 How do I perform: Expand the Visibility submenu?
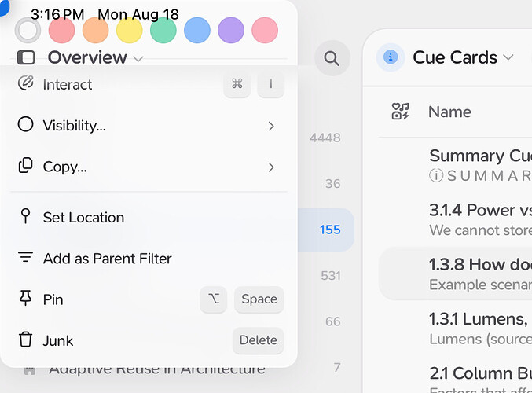271,126
